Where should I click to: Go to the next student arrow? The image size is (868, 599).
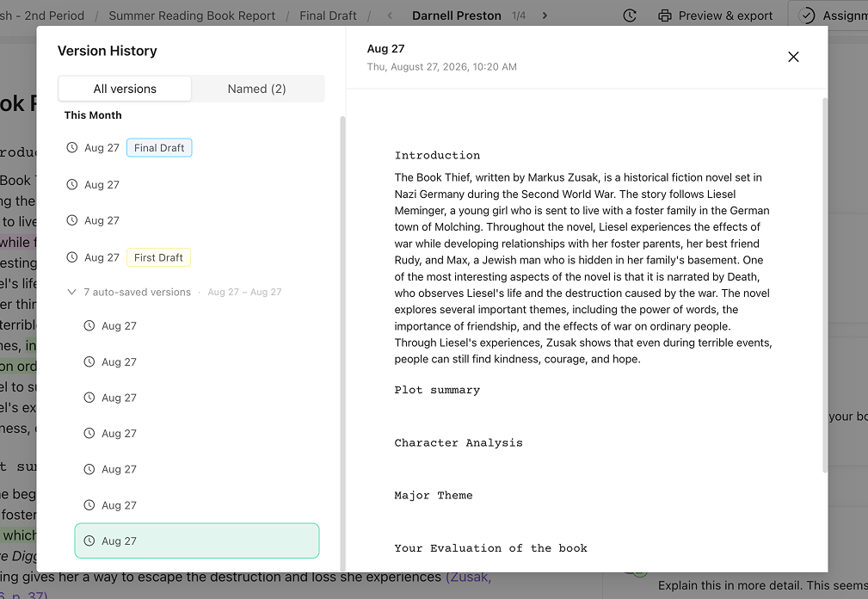[x=545, y=15]
